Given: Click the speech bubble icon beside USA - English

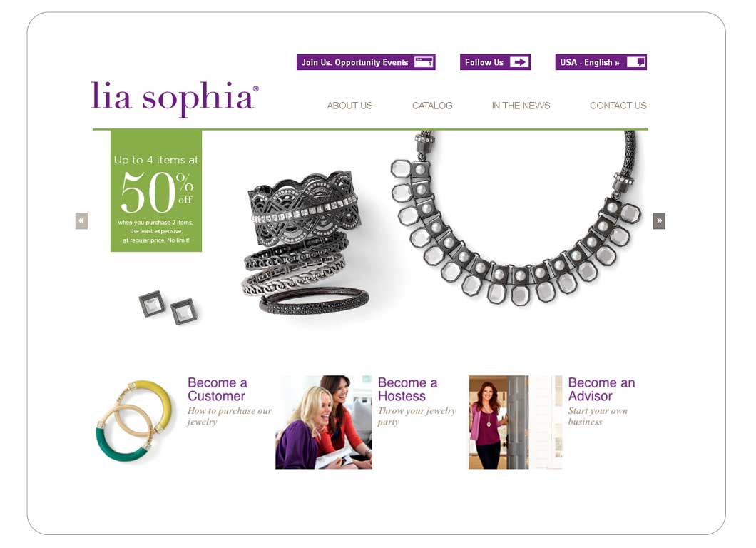Looking at the screenshot, I should click(636, 62).
